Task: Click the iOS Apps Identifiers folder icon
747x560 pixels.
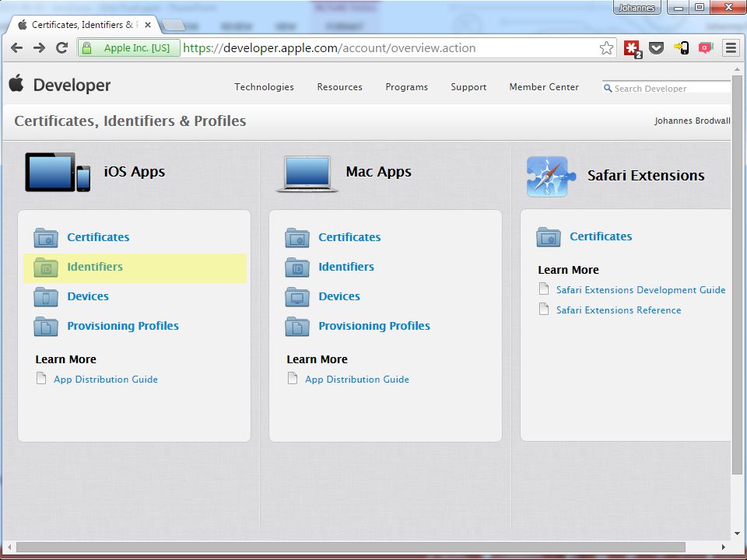Action: click(46, 267)
